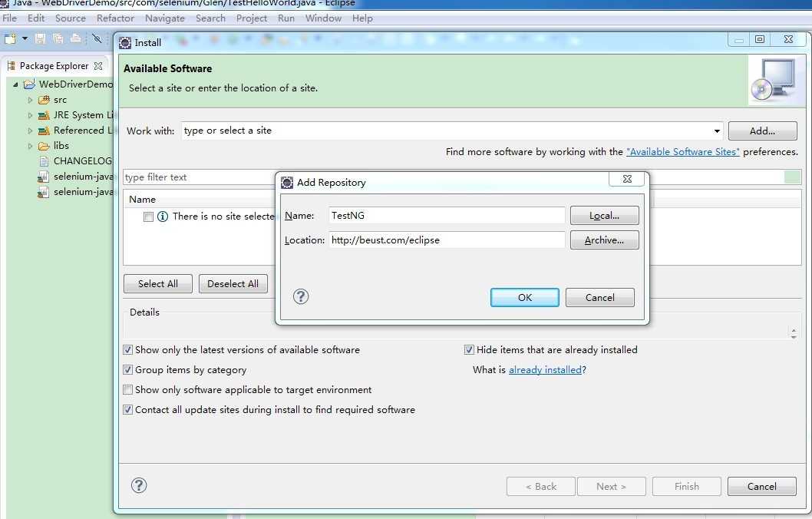Click the information icon beside no site message

pyautogui.click(x=163, y=217)
